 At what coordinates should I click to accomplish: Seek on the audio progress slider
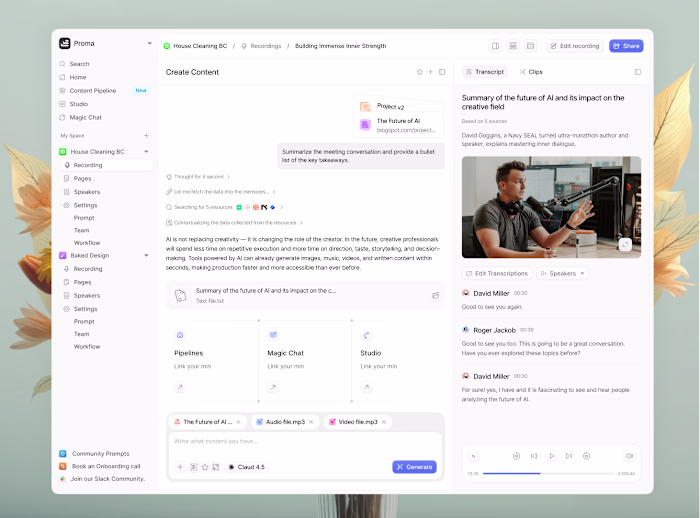click(x=548, y=473)
